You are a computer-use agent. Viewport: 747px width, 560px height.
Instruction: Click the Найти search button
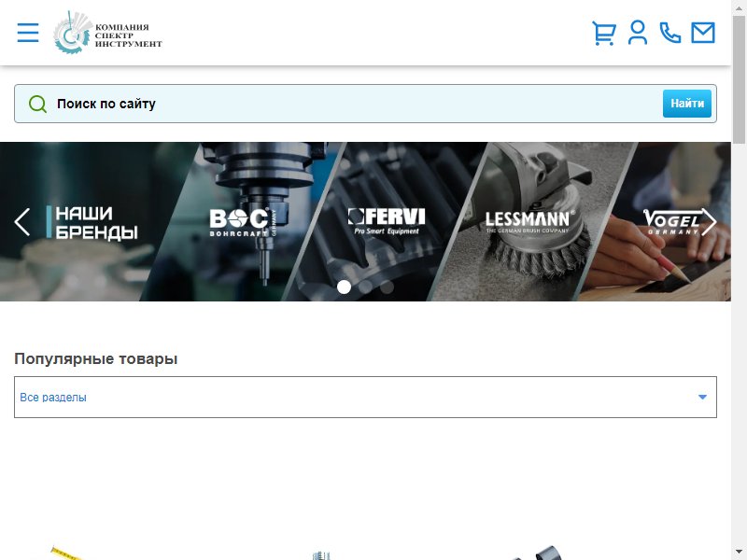687,104
